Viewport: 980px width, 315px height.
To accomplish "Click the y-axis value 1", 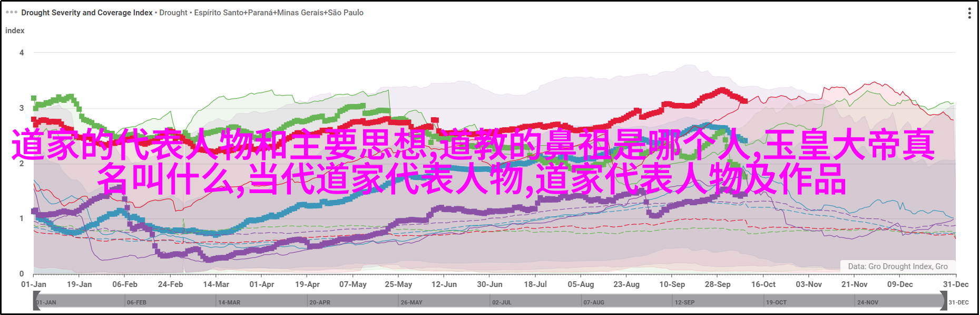I will tap(22, 218).
